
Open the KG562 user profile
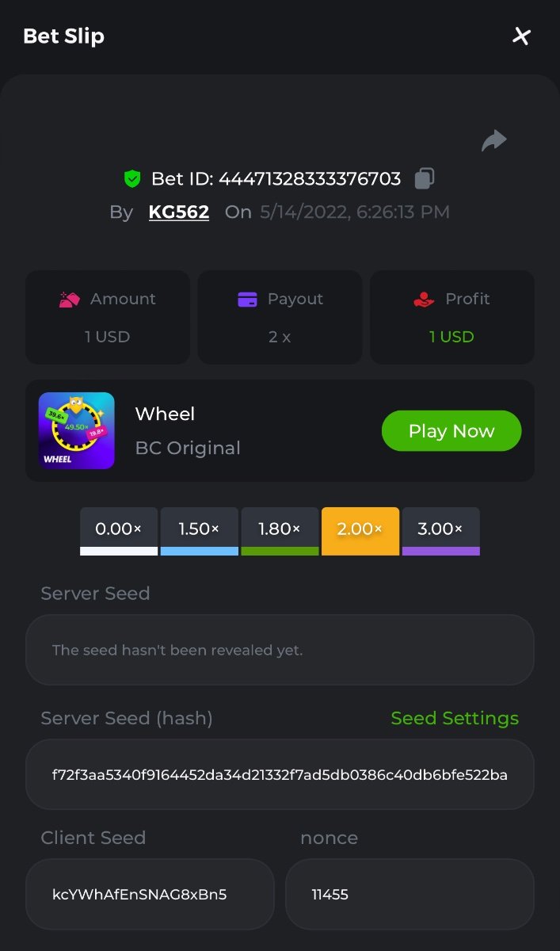pyautogui.click(x=178, y=212)
